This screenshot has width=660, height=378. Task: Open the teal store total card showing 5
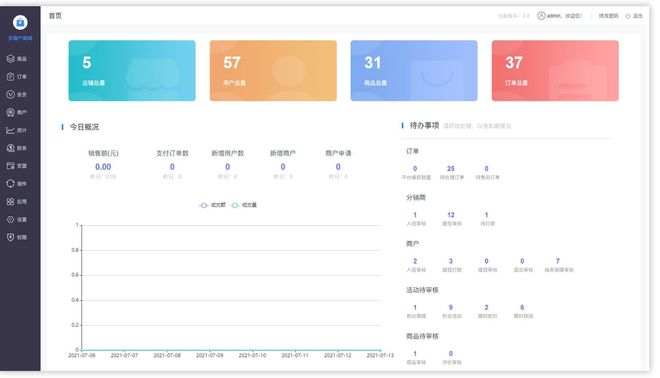[132, 71]
